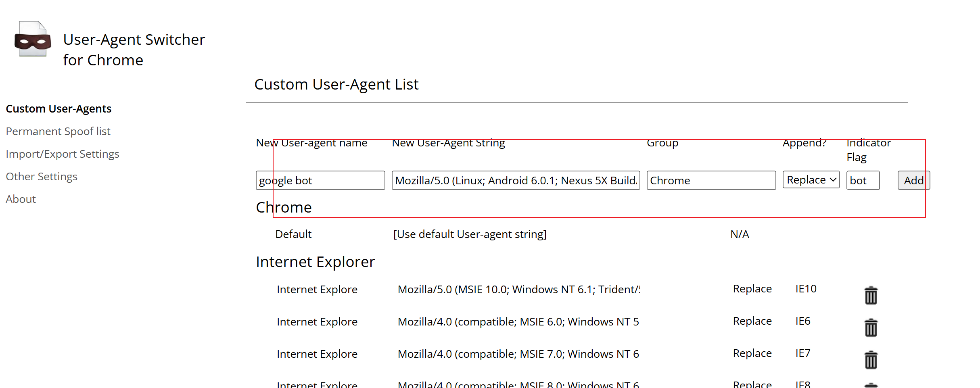Click the Internet Explore name in IE10 row
This screenshot has height=388, width=980.
(x=317, y=290)
